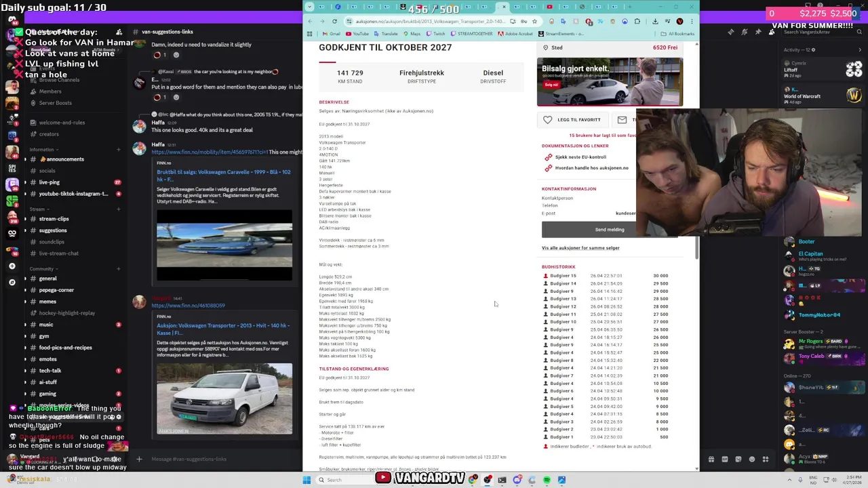868x488 pixels.
Task: Click the browser page vertical scrollbar
Action: (696, 247)
